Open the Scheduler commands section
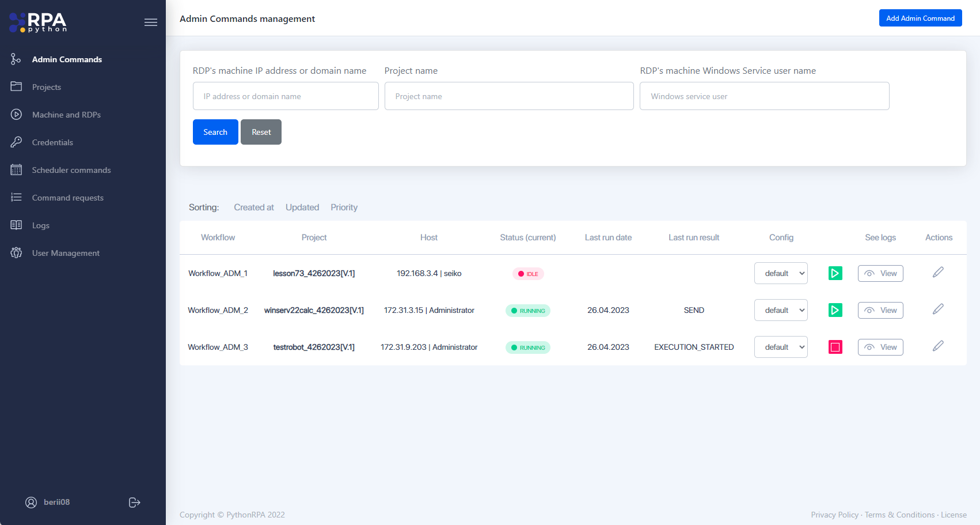The image size is (980, 525). 71,169
